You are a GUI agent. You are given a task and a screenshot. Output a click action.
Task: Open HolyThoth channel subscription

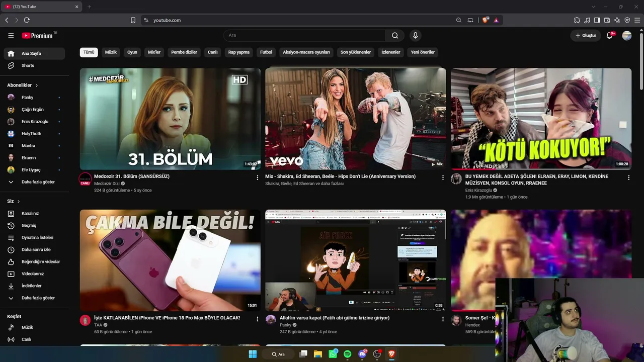pyautogui.click(x=34, y=133)
